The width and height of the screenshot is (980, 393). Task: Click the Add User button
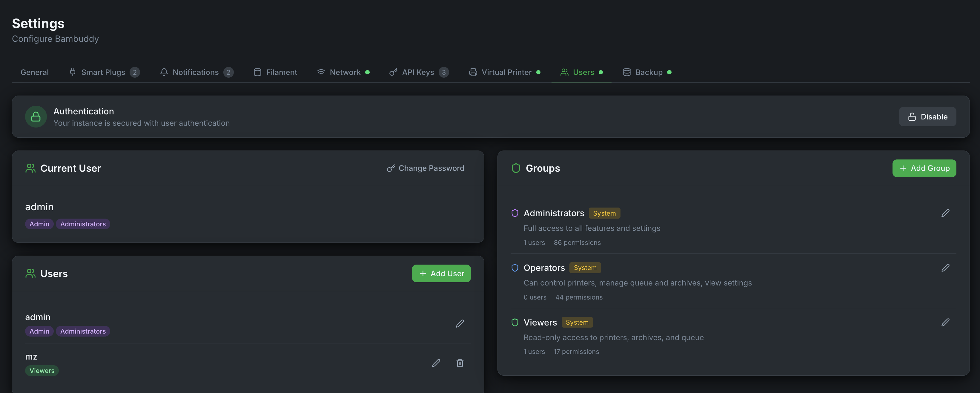point(441,273)
